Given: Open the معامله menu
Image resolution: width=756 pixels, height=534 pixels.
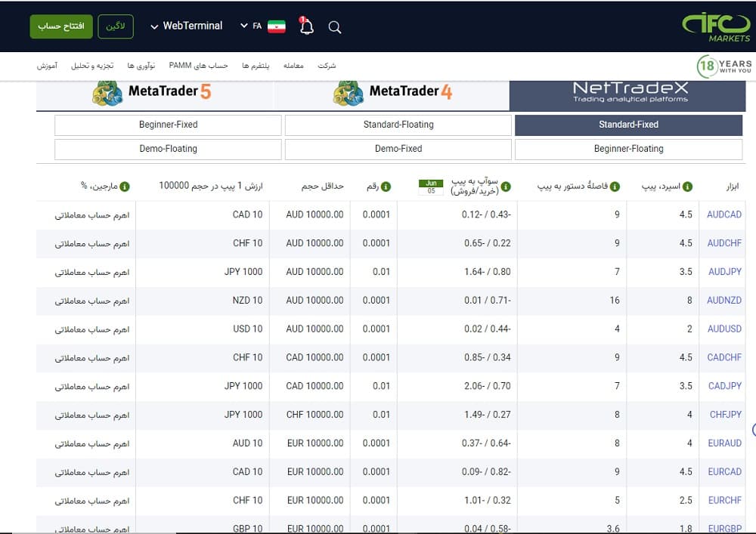Looking at the screenshot, I should (293, 66).
